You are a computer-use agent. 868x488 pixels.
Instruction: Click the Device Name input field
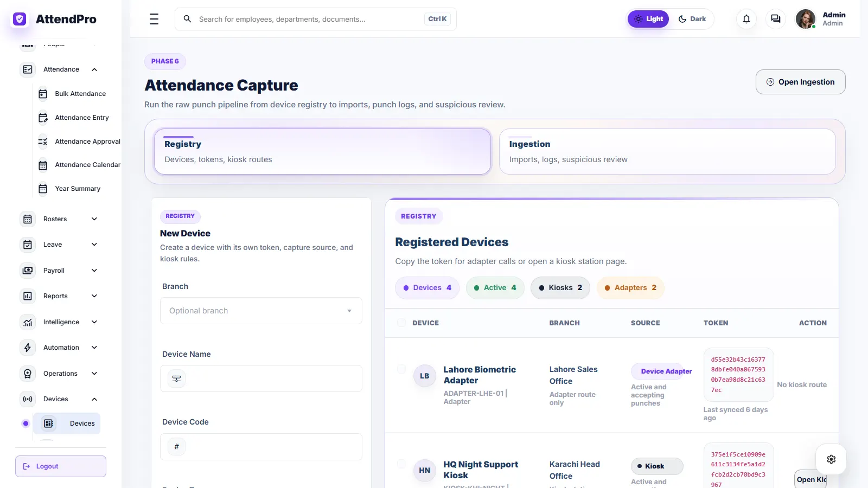pos(261,378)
